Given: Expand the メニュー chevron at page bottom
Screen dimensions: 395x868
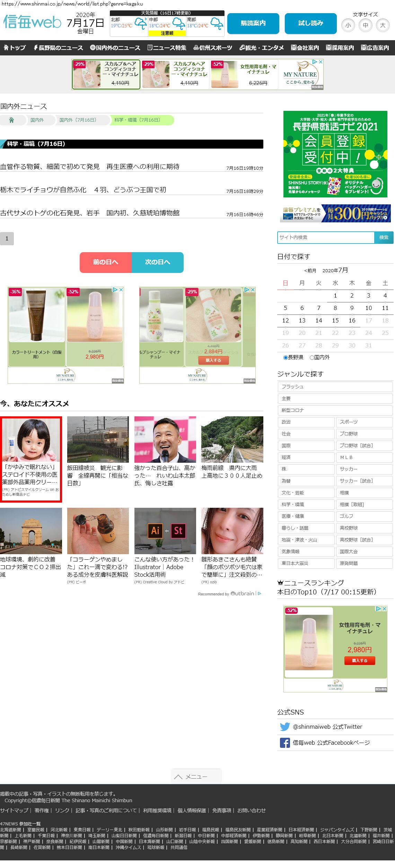Looking at the screenshot, I should pos(178,777).
